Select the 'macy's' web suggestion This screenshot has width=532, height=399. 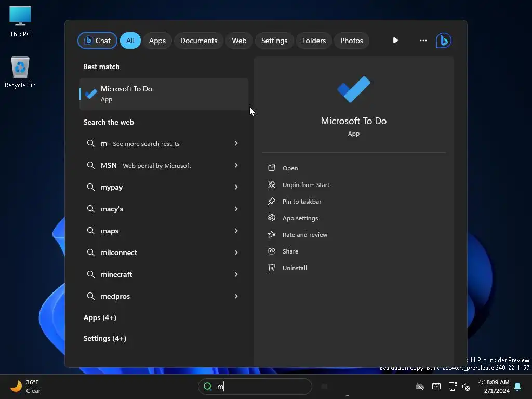tap(164, 209)
